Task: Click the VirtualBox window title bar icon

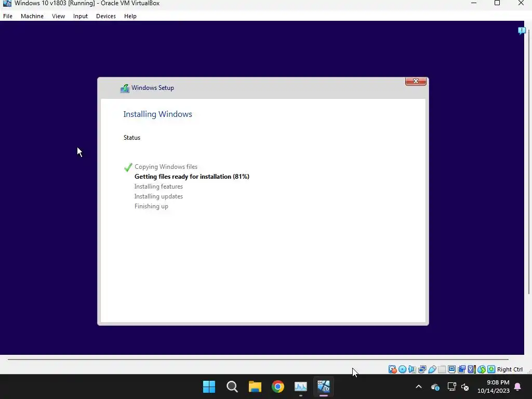Action: pyautogui.click(x=7, y=3)
